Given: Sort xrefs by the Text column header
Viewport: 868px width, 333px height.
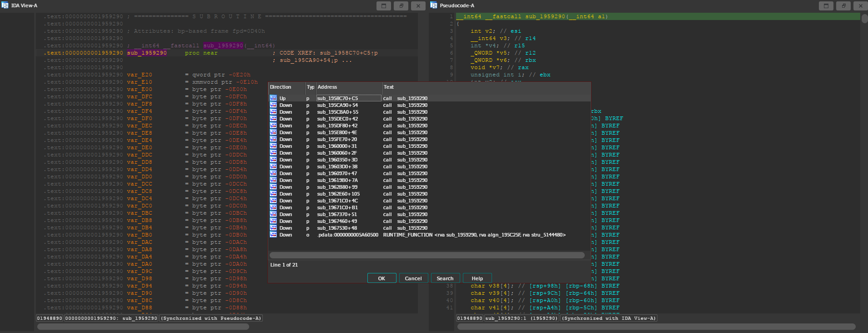Looking at the screenshot, I should tap(486, 87).
